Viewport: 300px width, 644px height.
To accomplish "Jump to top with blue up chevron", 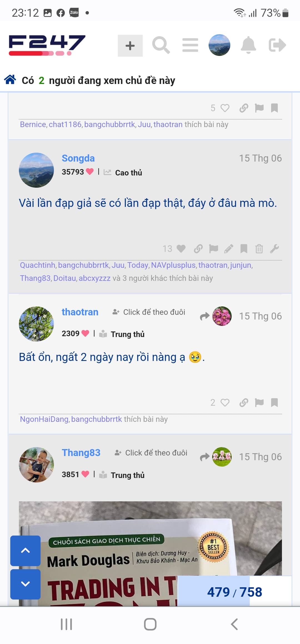I will click(x=26, y=551).
